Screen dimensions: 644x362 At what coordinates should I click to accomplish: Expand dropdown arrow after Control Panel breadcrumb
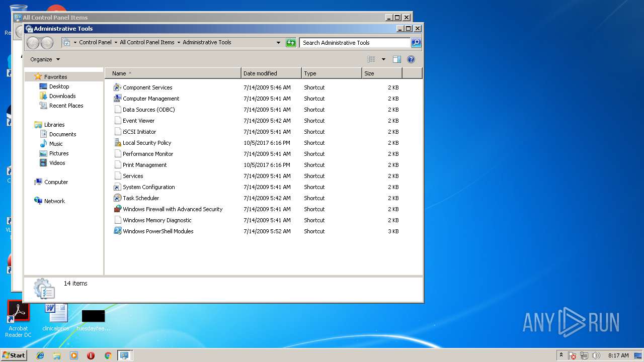point(116,43)
